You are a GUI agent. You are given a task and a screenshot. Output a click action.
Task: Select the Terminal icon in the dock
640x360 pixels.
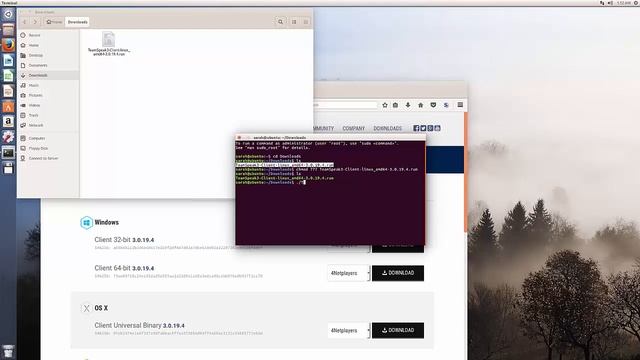pos(8,153)
